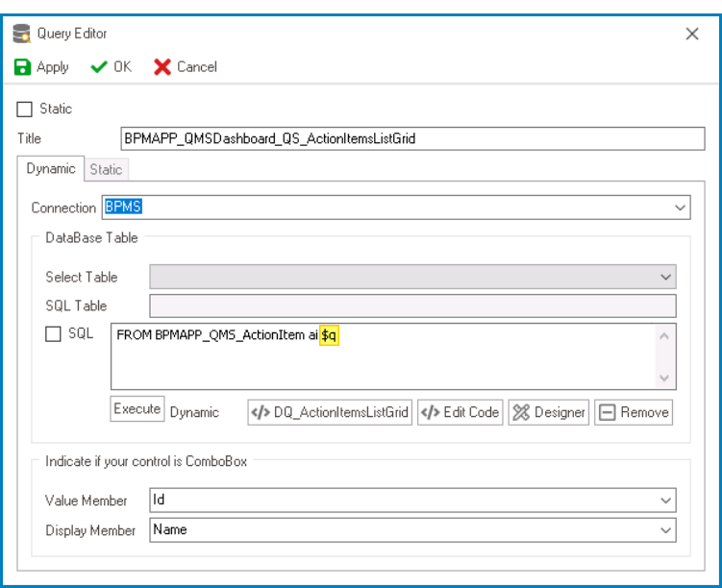Image resolution: width=722 pixels, height=588 pixels.
Task: Click the Remove button
Action: click(634, 412)
